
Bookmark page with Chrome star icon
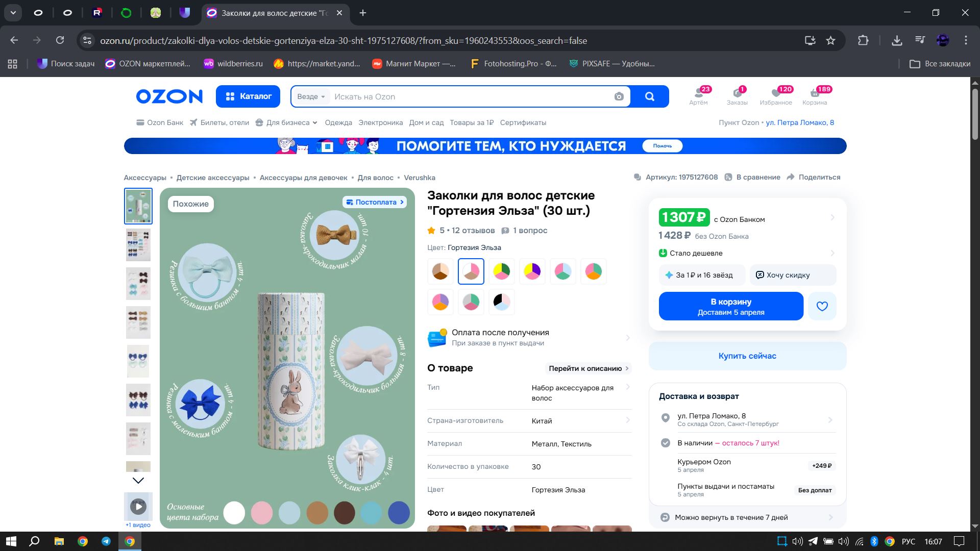(x=830, y=40)
